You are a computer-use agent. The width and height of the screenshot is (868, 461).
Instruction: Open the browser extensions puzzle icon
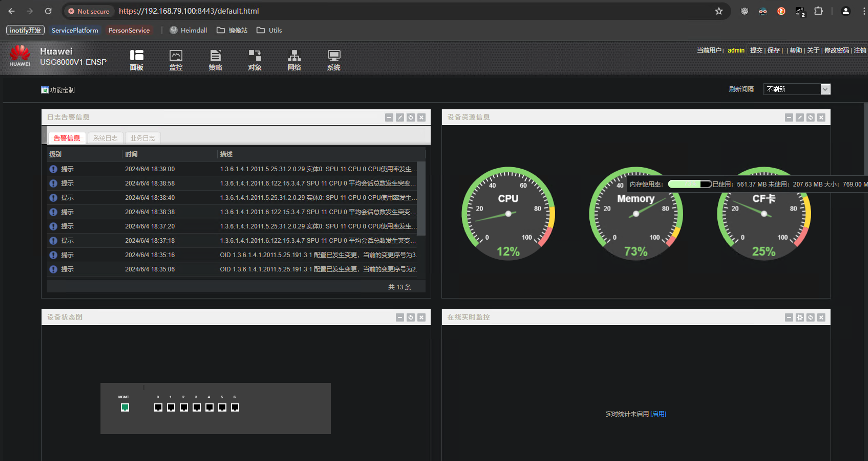pos(818,11)
